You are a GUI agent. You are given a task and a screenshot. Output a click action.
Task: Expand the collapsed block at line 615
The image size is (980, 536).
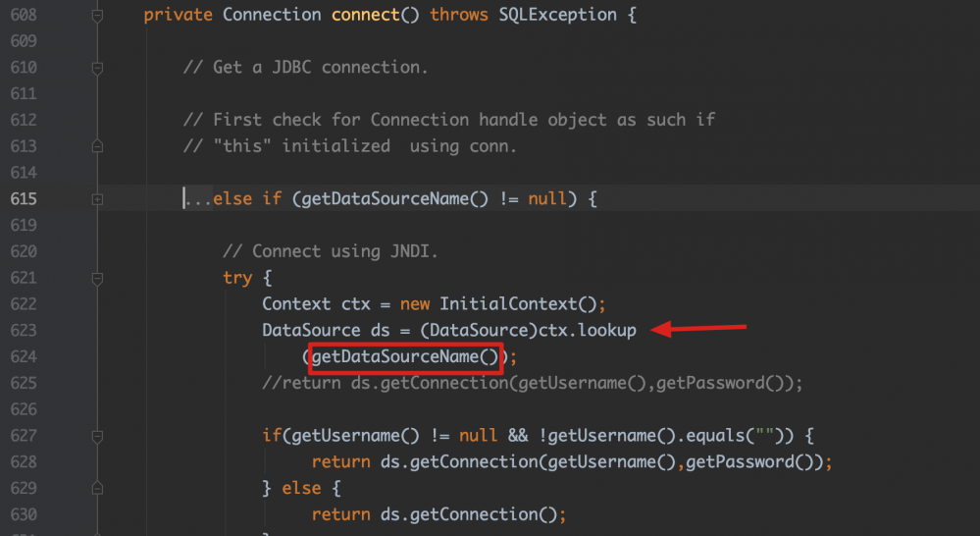(x=96, y=199)
